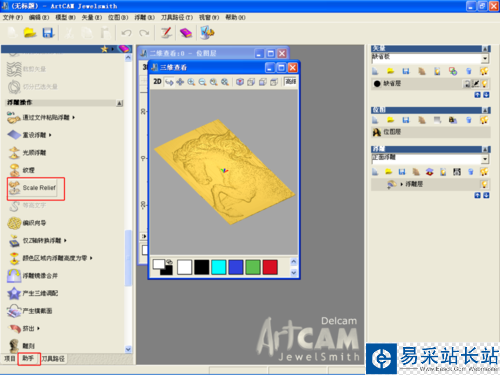The height and width of the screenshot is (375, 500).
Task: Create a new relief layer in the 浮雕 panel
Action: (x=375, y=172)
